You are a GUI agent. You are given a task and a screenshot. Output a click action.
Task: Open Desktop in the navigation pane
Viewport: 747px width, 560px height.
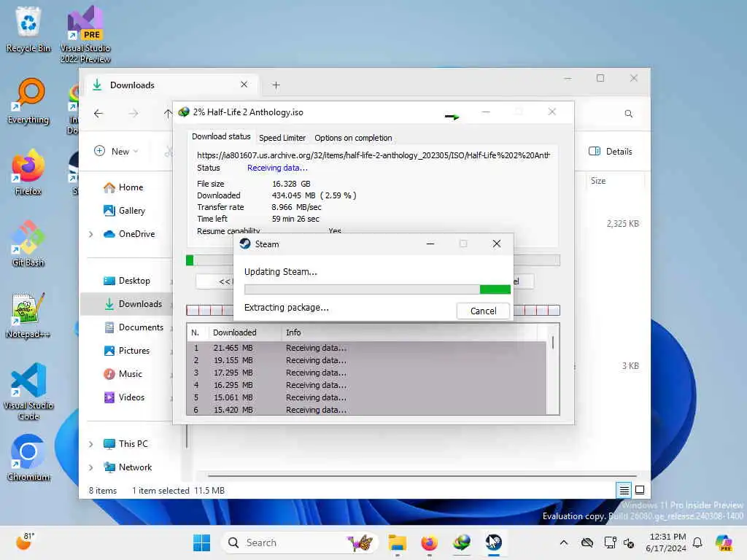(127, 281)
